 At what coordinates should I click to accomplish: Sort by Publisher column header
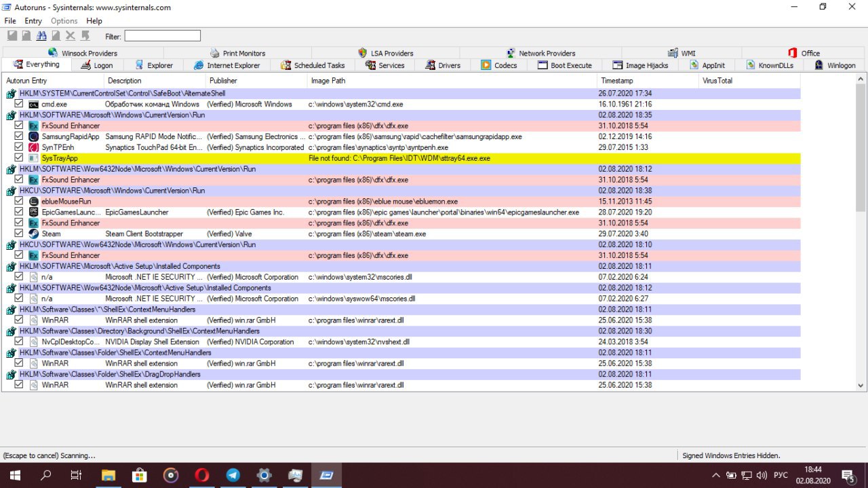click(x=256, y=81)
